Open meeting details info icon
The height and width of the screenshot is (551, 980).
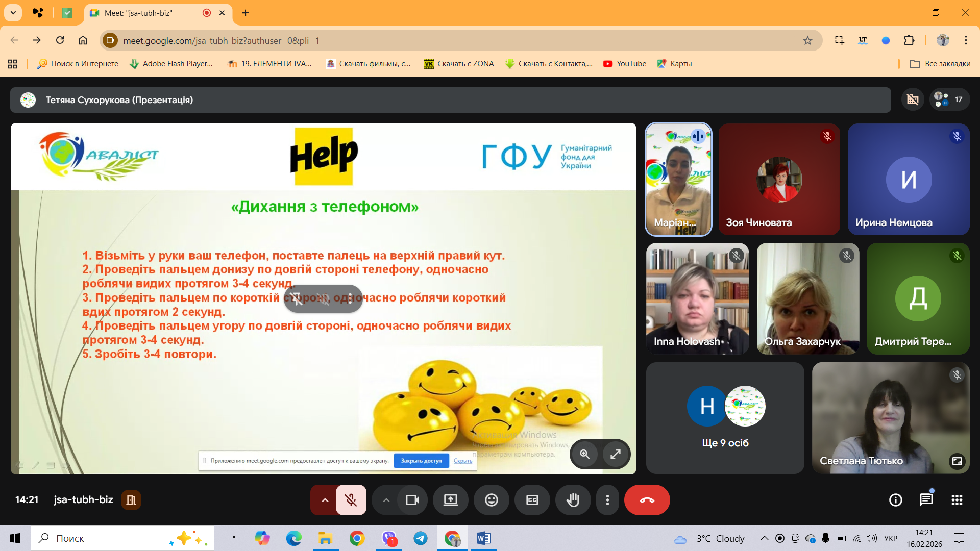click(895, 500)
